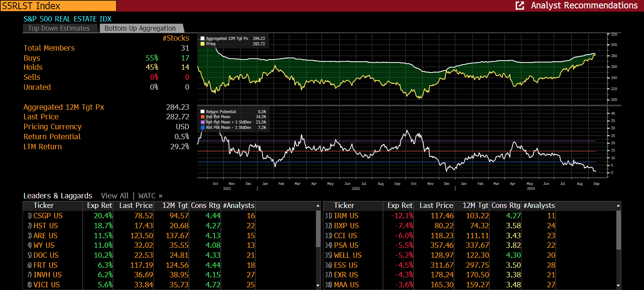Screen dimensions: 644x290
Task: Open the DOC US ticker
Action: 46,255
